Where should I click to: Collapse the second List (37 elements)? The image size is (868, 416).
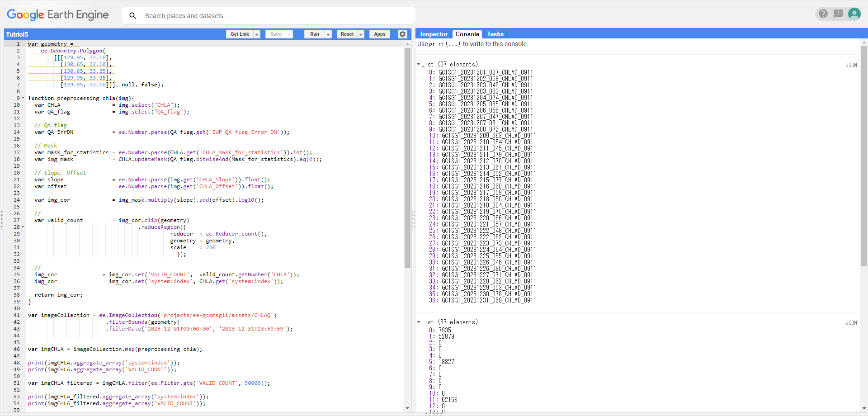click(419, 322)
